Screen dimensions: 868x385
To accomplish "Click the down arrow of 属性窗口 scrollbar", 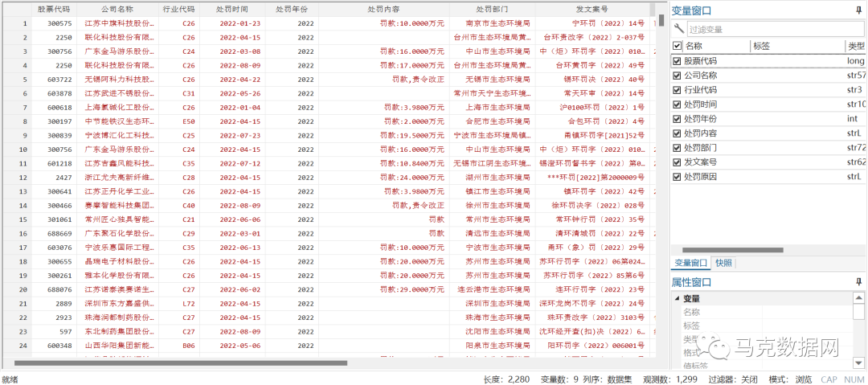I will (x=858, y=362).
